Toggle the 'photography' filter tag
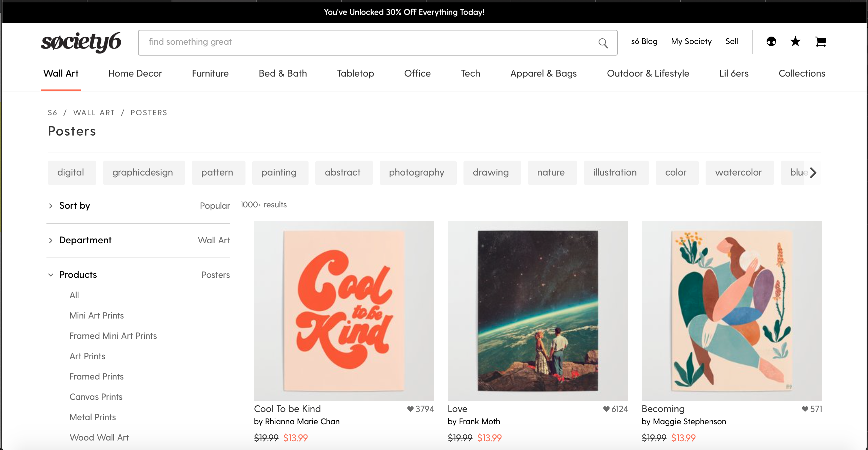 click(417, 172)
